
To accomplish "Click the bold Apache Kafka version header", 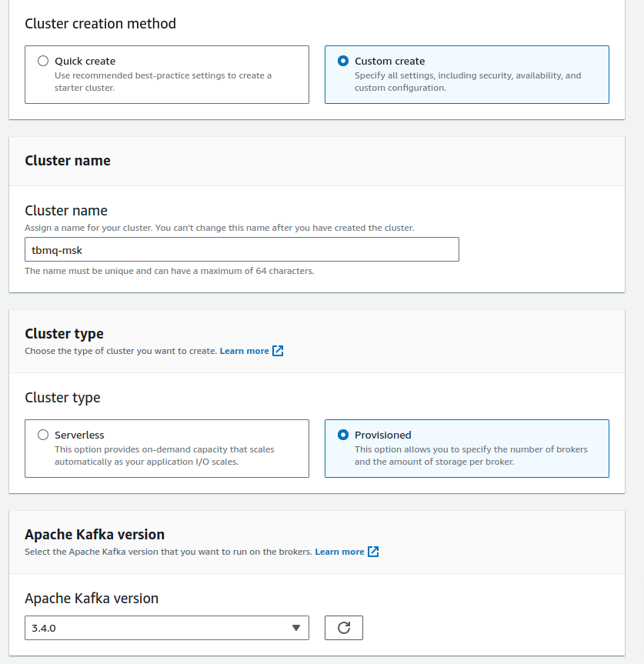I will pos(95,535).
